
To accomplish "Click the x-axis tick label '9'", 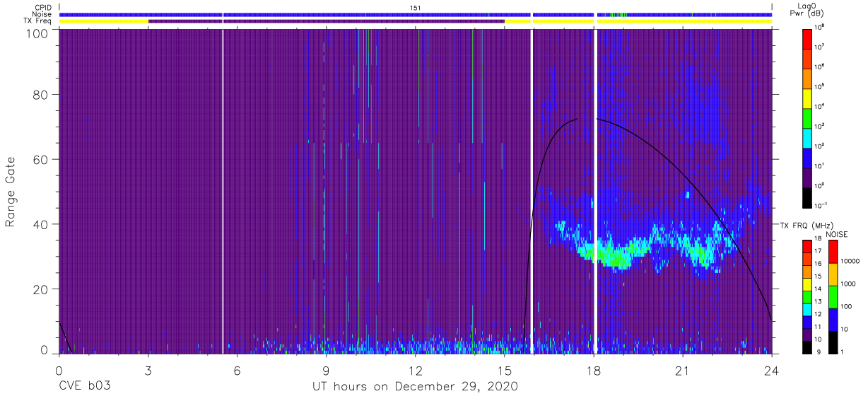I will pyautogui.click(x=326, y=371).
